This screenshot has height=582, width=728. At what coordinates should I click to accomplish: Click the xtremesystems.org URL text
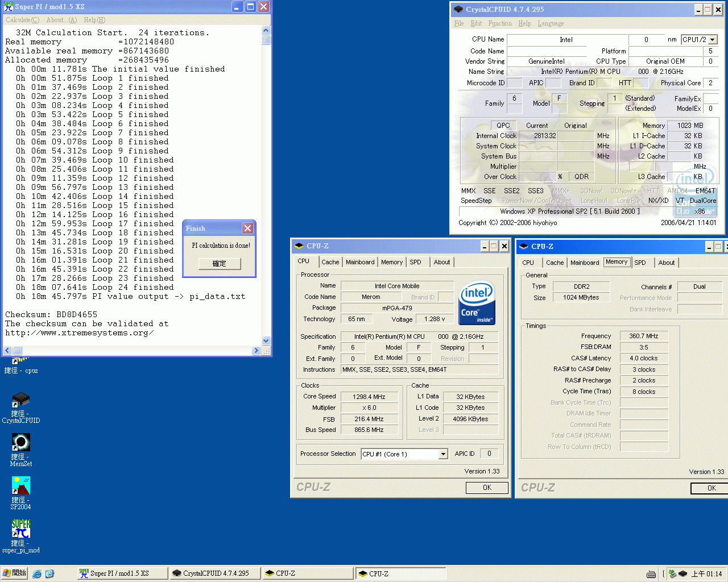coord(79,332)
